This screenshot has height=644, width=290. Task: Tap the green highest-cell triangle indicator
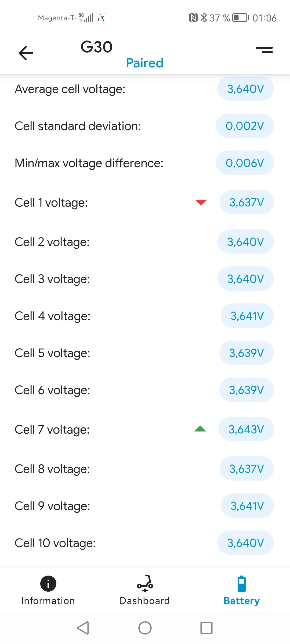[x=200, y=429]
